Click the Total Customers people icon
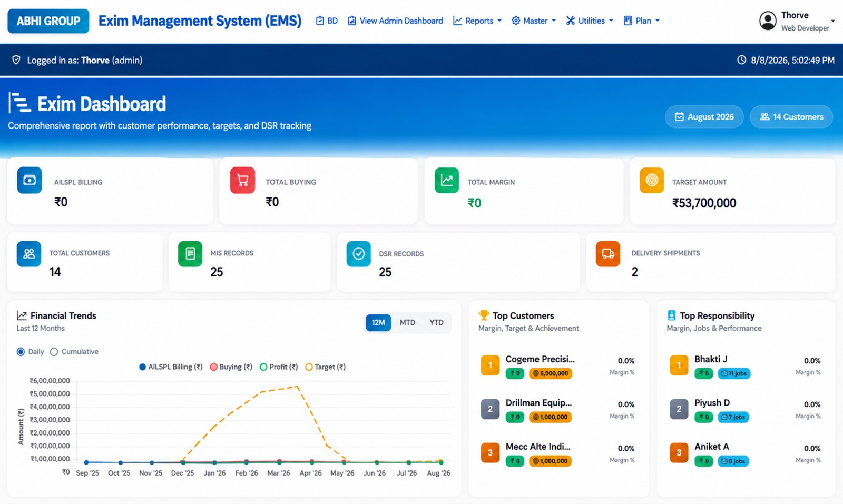Viewport: 843px width, 504px height. click(x=29, y=253)
